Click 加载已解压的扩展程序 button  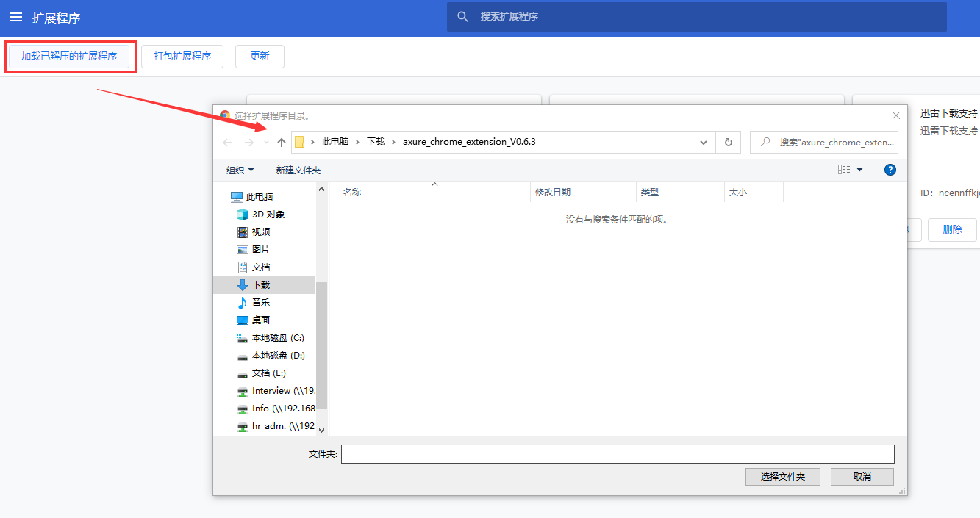tap(70, 56)
